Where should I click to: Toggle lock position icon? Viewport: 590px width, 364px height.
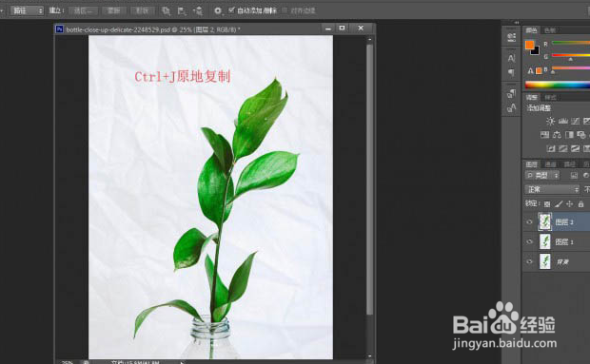point(570,204)
